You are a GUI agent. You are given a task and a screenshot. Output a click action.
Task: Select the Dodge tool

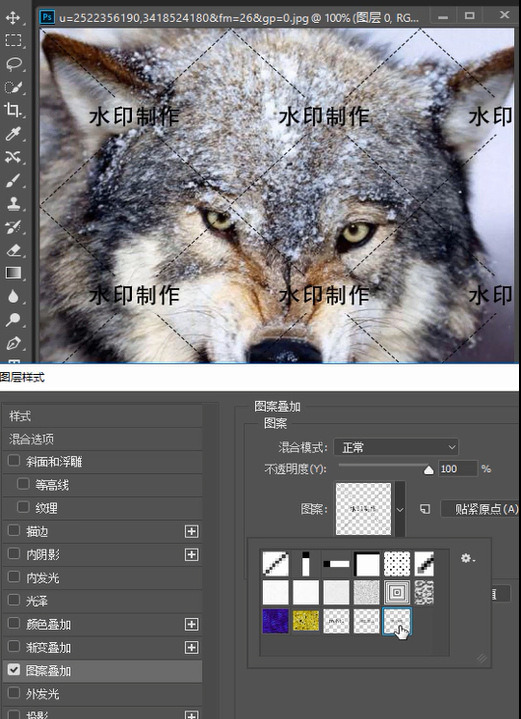click(13, 320)
